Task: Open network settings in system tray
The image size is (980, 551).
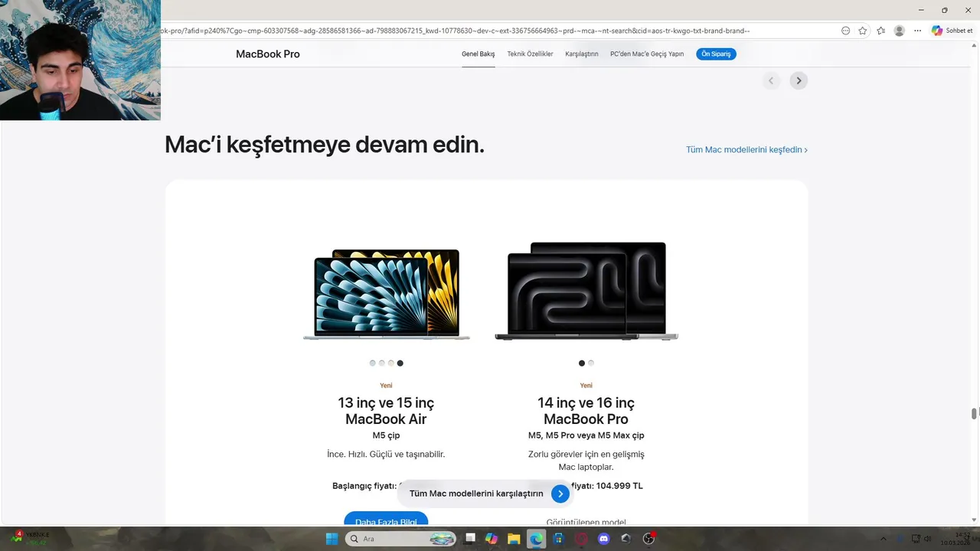Action: (916, 539)
